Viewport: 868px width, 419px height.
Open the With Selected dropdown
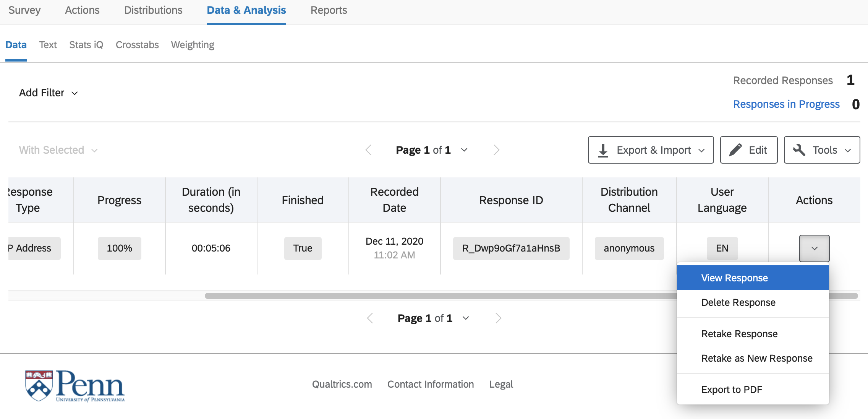pyautogui.click(x=58, y=150)
